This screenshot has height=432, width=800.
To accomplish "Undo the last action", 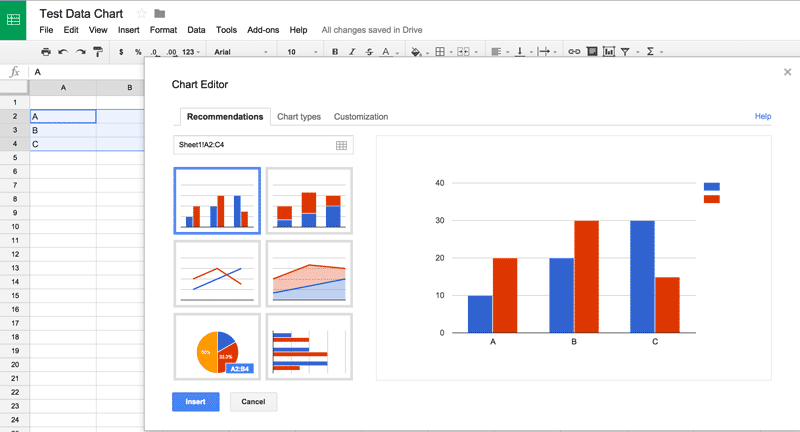I will pos(63,52).
